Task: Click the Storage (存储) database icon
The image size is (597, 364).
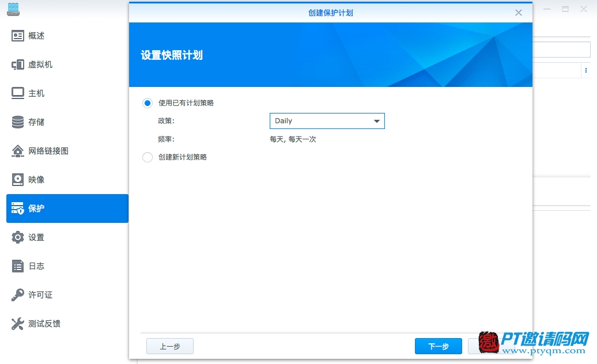Action: click(18, 122)
